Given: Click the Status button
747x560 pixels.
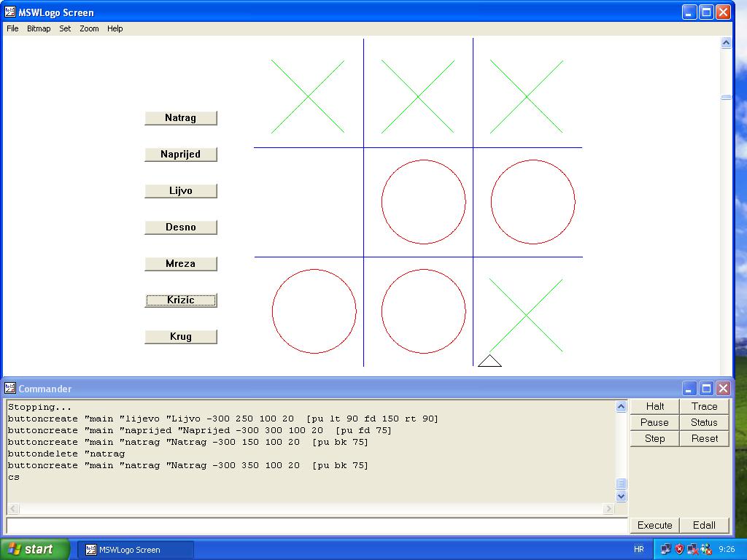Looking at the screenshot, I should pyautogui.click(x=704, y=422).
